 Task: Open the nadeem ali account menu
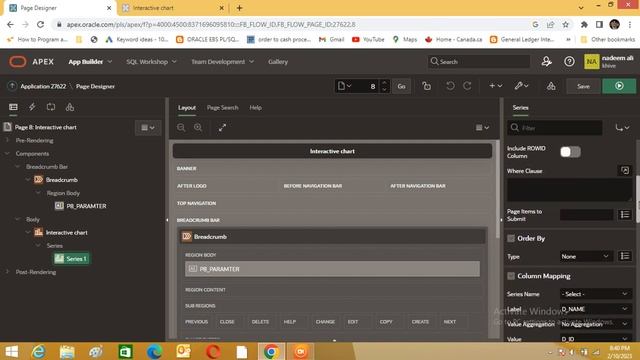pyautogui.click(x=609, y=62)
